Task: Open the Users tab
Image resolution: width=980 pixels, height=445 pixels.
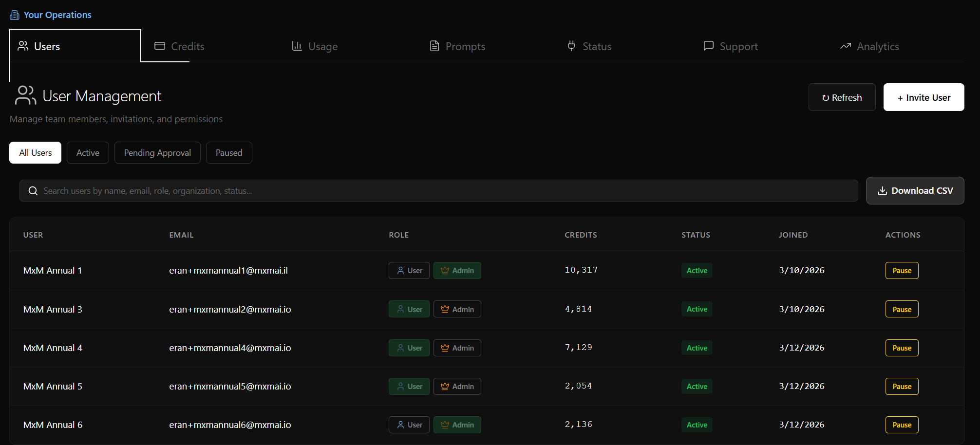Action: (75, 46)
